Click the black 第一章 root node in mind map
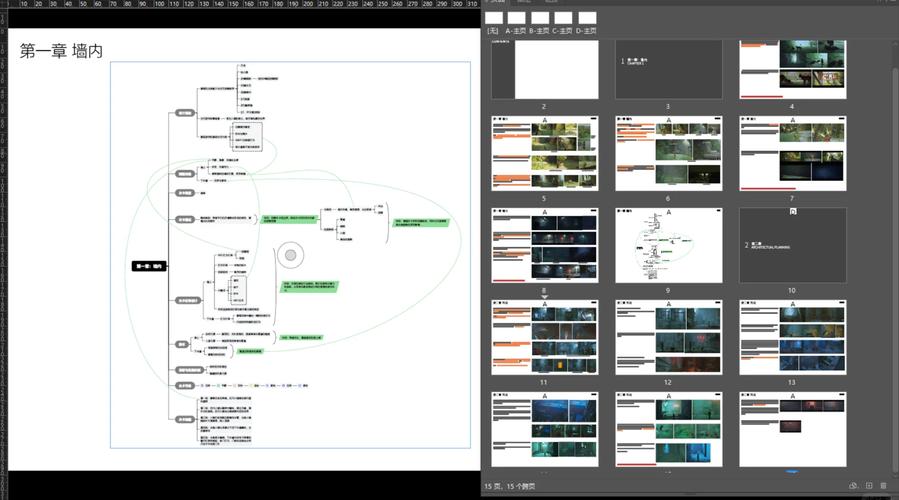Screen dimensions: 899x500 point(149,266)
